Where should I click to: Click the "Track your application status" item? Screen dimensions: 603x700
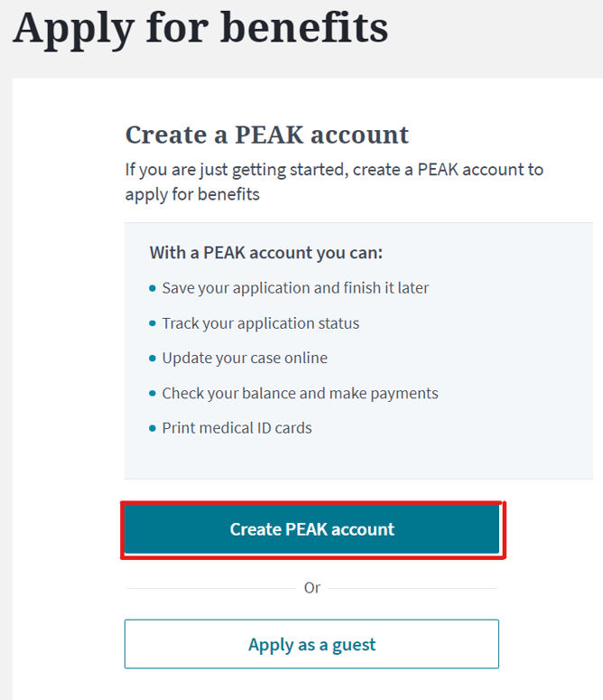[x=260, y=323]
